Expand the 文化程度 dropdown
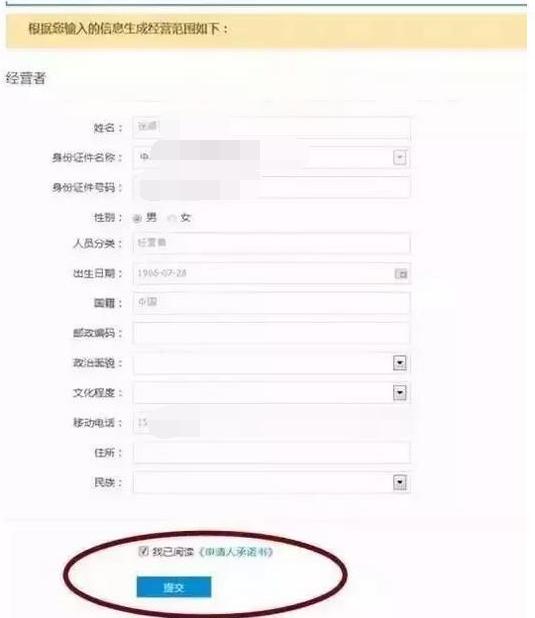 pos(400,393)
